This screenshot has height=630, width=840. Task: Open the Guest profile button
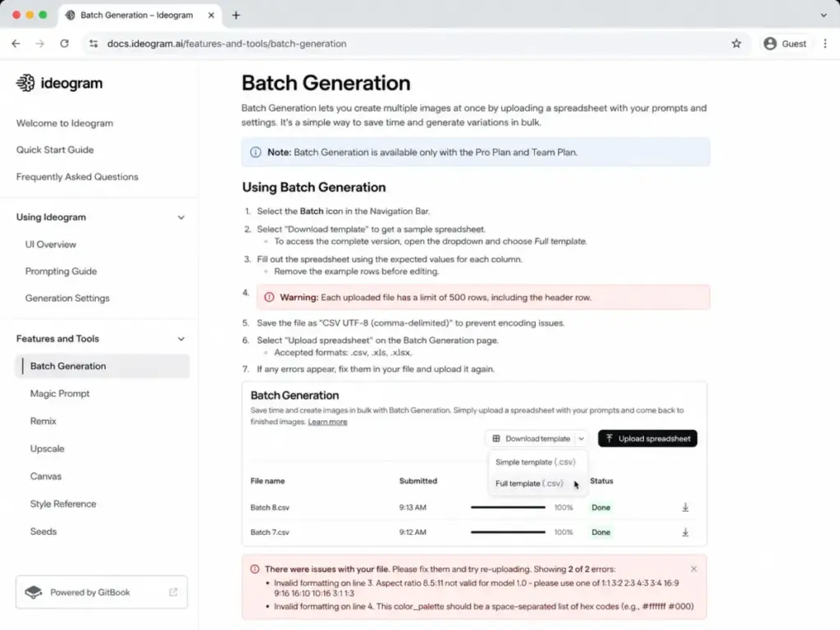tap(785, 43)
